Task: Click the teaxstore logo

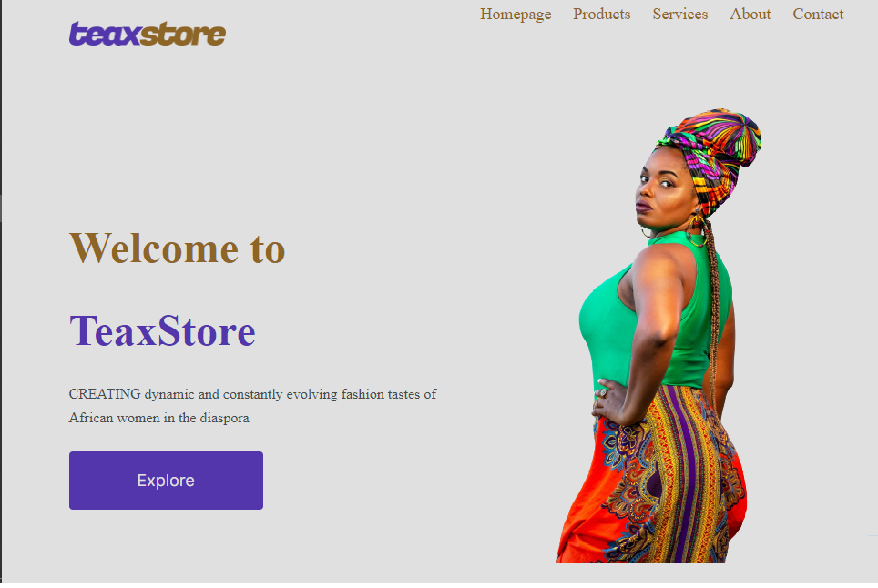Action: pyautogui.click(x=148, y=34)
